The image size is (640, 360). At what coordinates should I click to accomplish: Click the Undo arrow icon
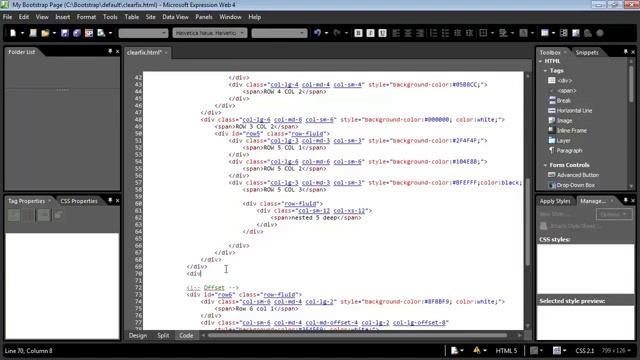318,33
